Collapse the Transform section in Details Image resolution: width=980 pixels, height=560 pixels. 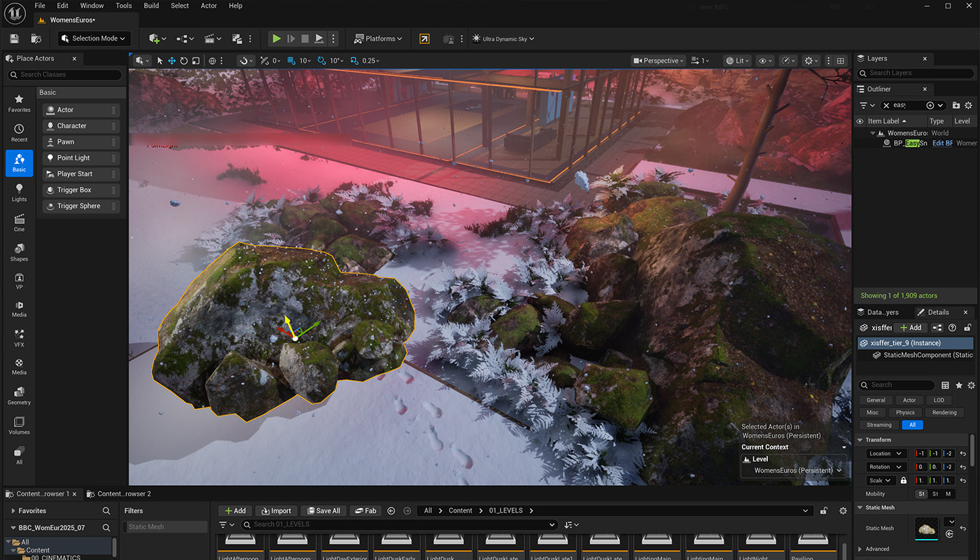[x=860, y=440]
